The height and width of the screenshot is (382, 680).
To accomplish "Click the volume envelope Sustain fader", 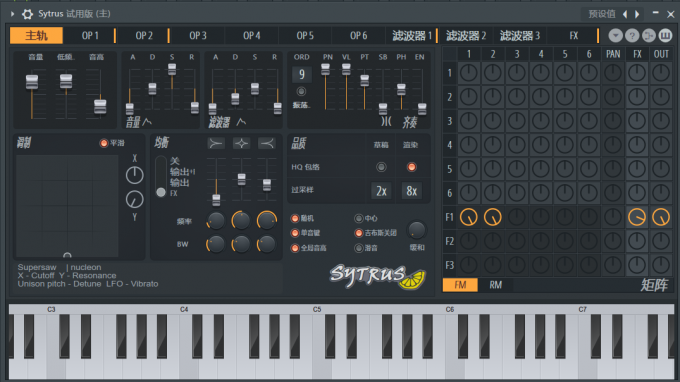I will click(172, 69).
